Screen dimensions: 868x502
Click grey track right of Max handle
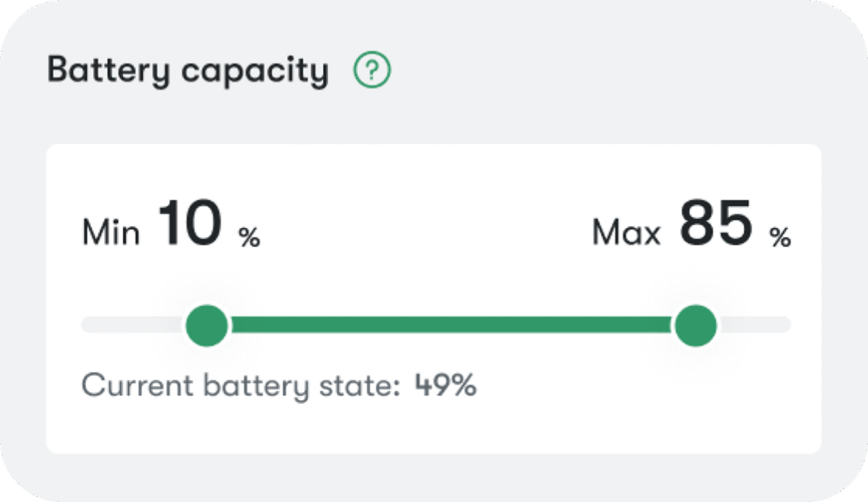point(754,325)
